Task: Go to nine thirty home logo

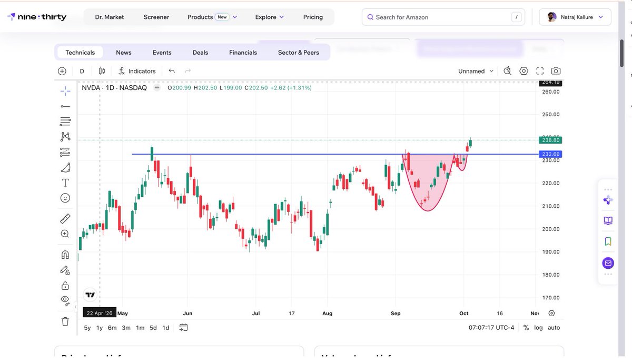Action: 37,17
